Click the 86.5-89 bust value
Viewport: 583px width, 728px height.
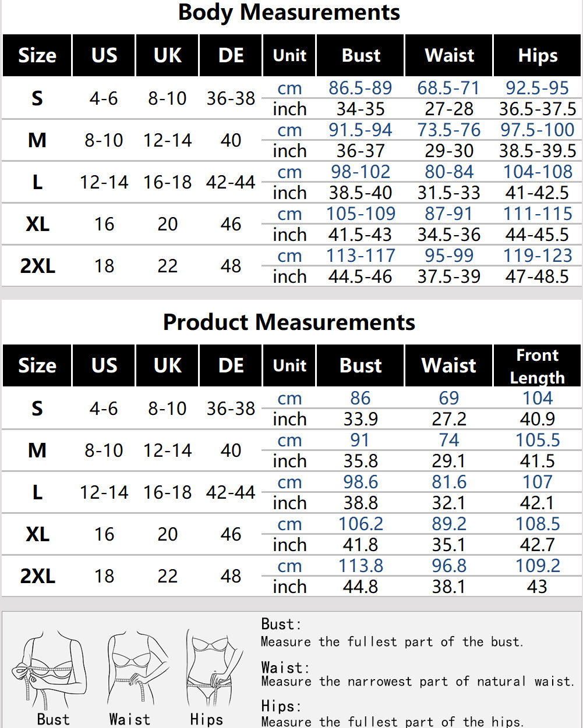(x=361, y=88)
